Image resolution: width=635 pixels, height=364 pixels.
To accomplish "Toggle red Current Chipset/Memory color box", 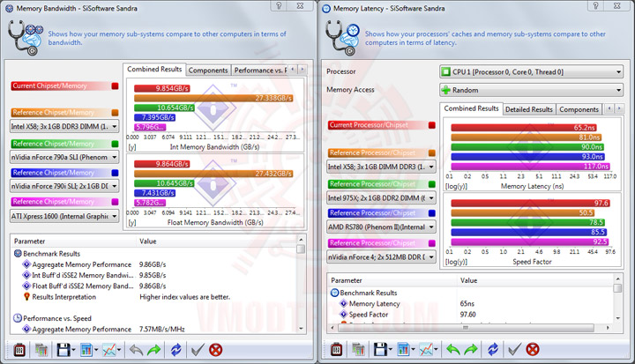I will pyautogui.click(x=115, y=85).
